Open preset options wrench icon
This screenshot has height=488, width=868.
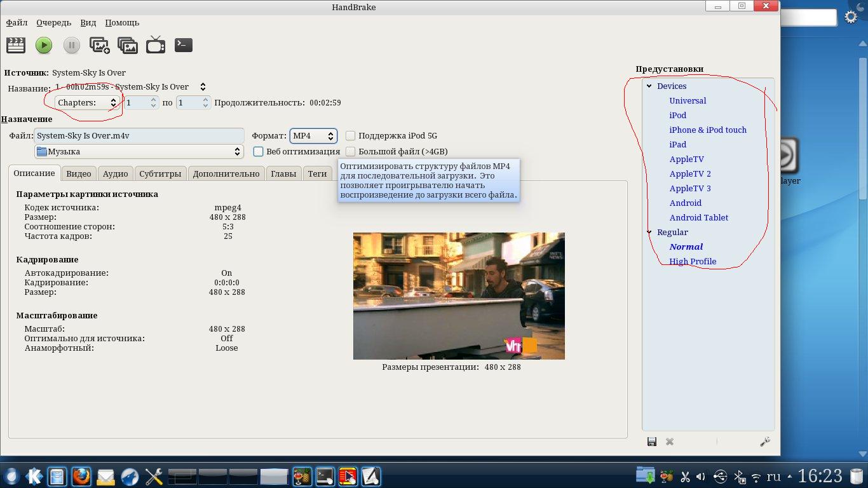[765, 442]
